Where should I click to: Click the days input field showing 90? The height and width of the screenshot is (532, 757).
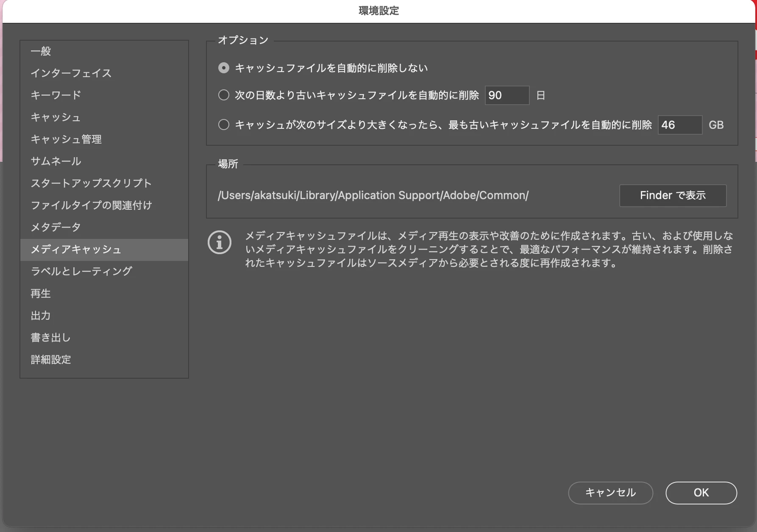tap(507, 95)
